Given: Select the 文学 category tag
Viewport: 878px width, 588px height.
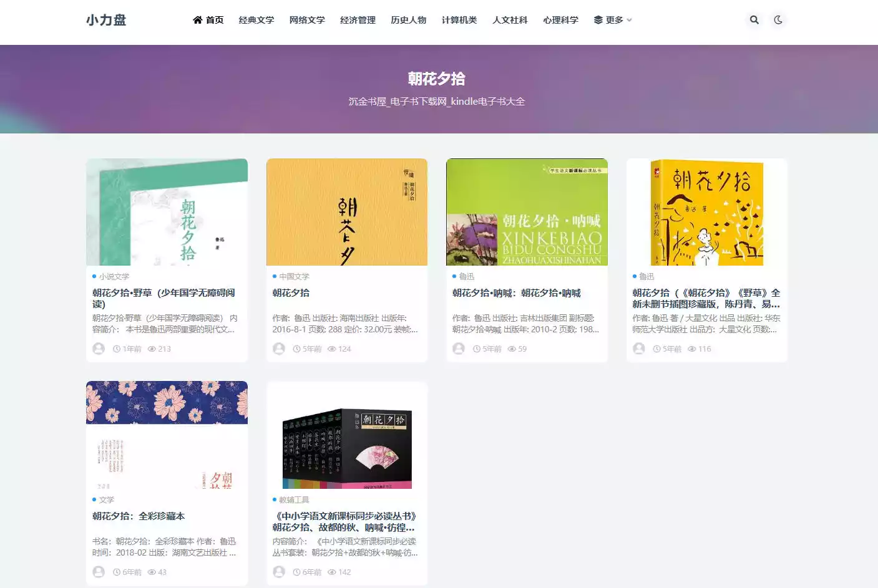Looking at the screenshot, I should [107, 499].
